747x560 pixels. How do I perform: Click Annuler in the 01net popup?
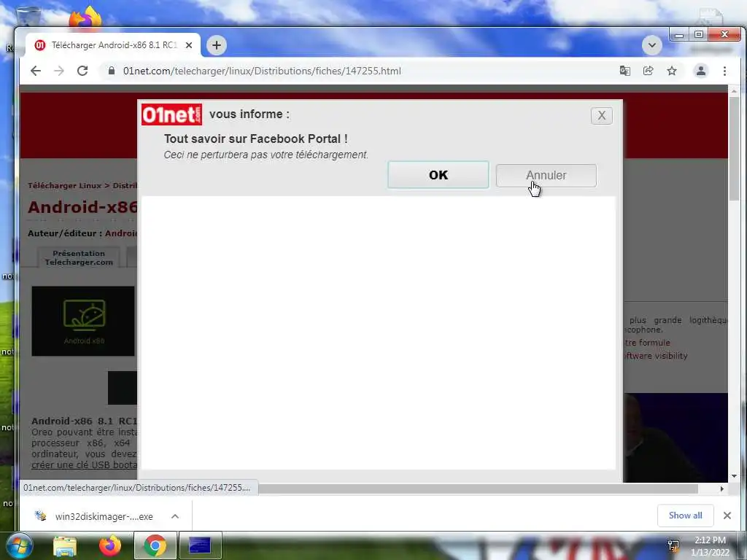tap(546, 175)
